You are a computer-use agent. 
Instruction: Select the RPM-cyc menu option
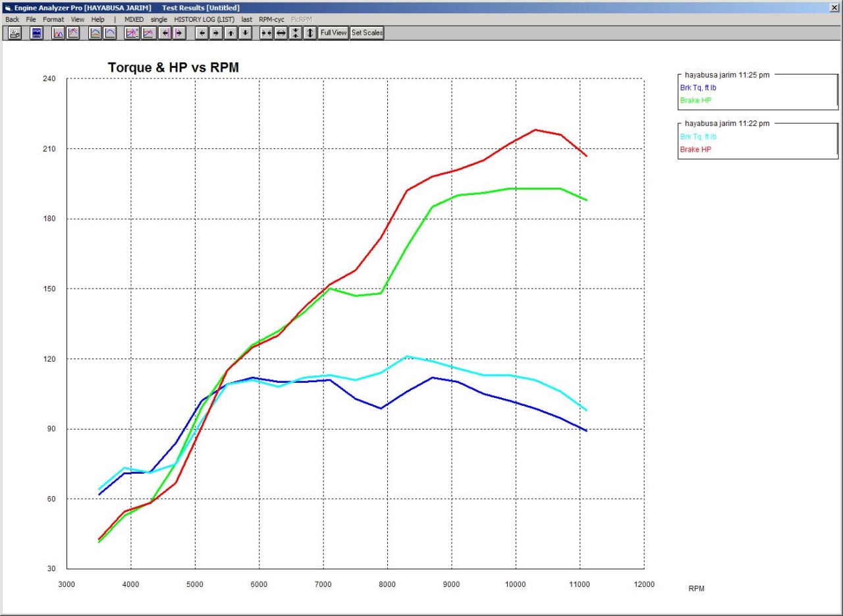coord(271,19)
